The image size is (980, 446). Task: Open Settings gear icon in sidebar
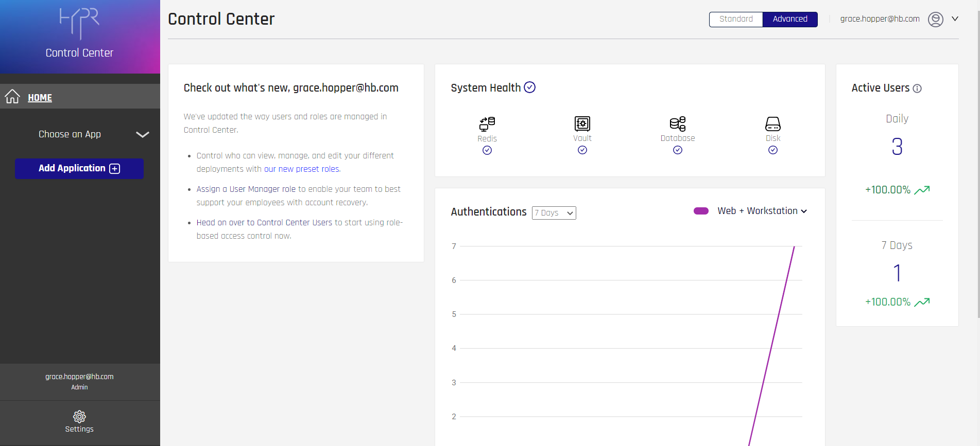click(x=79, y=416)
